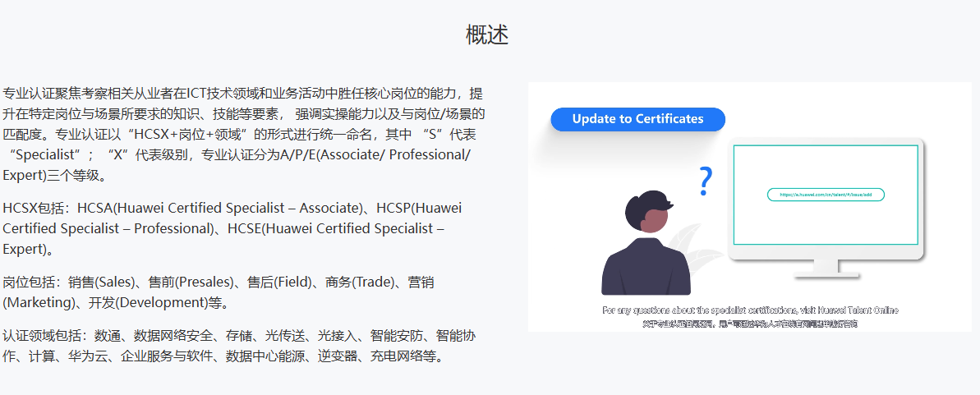
Task: Click the person illustration in the banner
Action: click(646, 242)
